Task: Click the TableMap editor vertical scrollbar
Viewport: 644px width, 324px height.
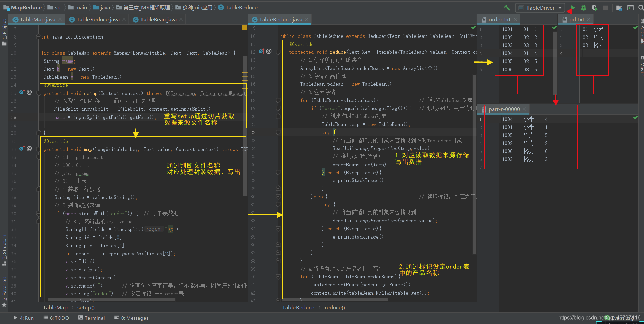Action: (245, 126)
